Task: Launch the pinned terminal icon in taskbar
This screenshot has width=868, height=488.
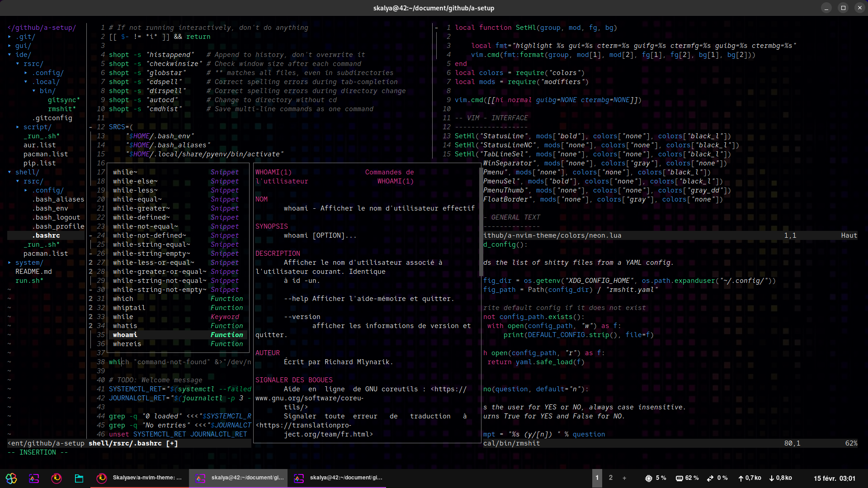Action: click(34, 478)
